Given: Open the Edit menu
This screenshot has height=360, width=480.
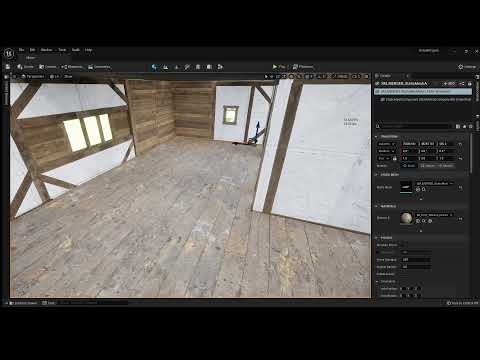Looking at the screenshot, I should (x=32, y=50).
